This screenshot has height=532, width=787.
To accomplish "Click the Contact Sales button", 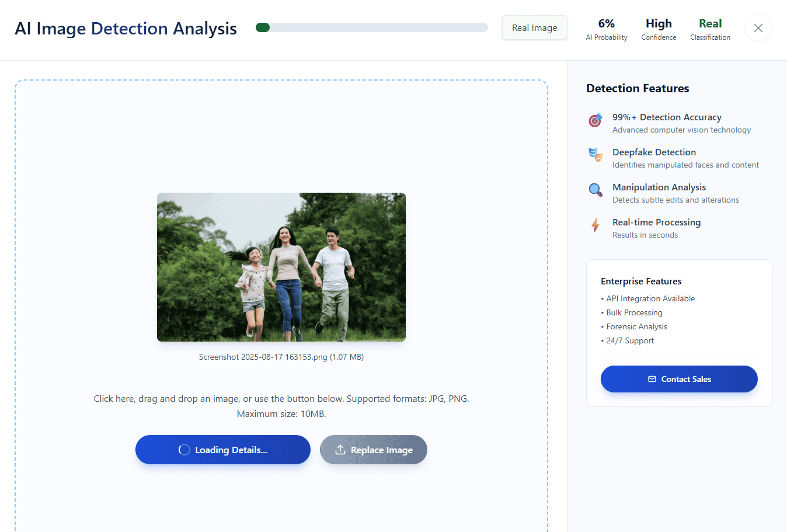I will point(679,379).
